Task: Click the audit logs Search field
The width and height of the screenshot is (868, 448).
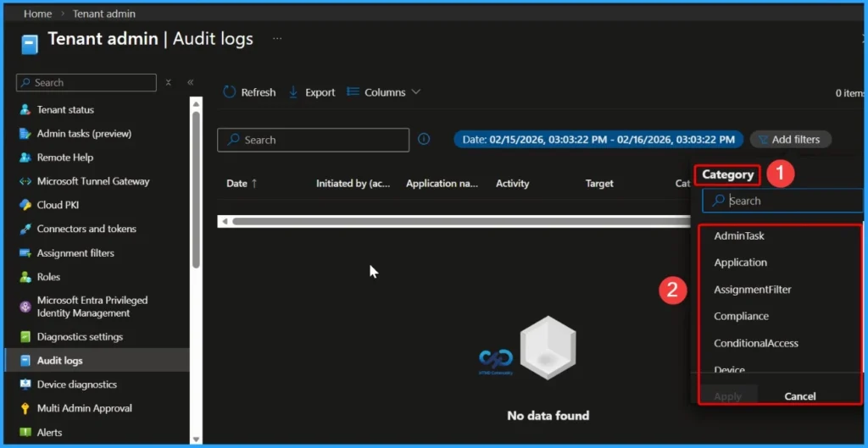Action: click(x=314, y=140)
